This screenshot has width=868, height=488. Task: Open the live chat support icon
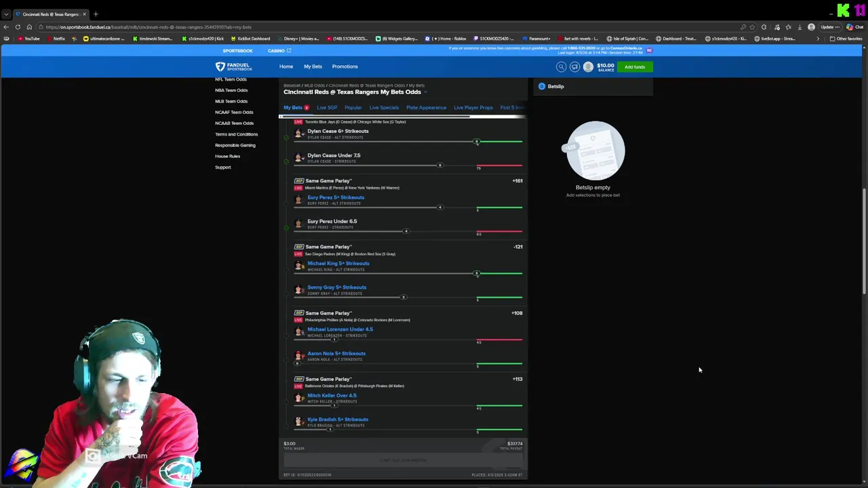click(x=574, y=66)
